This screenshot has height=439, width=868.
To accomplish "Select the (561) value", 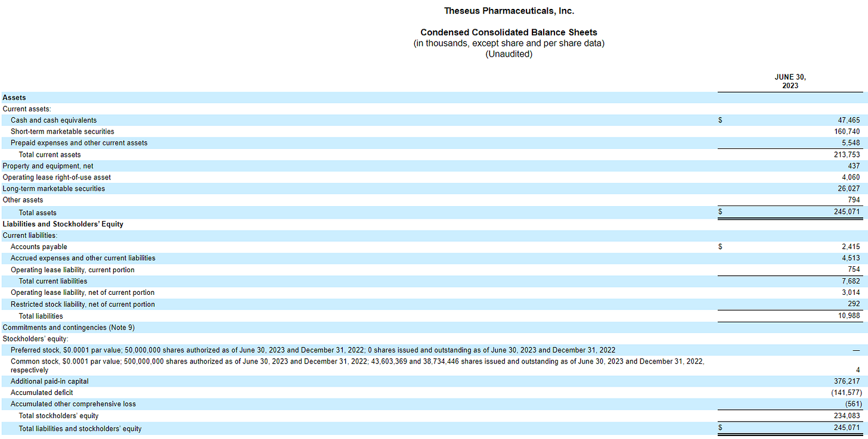I will [852, 404].
